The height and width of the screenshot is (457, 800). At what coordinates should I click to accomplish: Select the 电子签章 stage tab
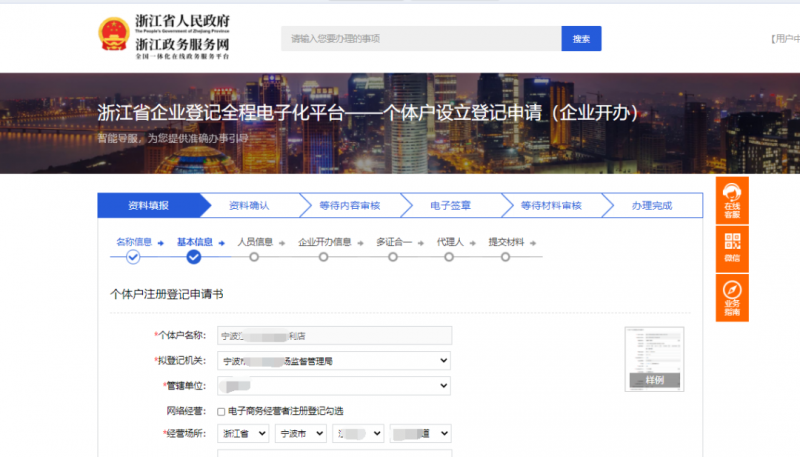tap(450, 205)
